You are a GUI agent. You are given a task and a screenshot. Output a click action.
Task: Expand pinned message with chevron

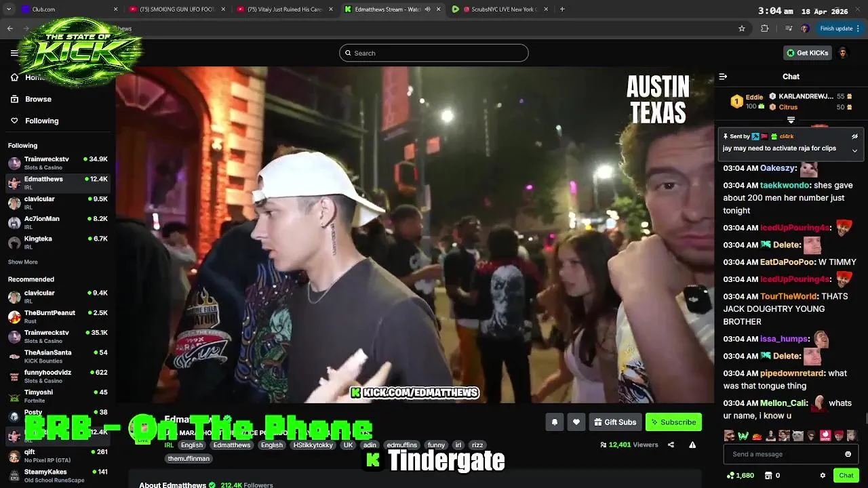point(854,150)
